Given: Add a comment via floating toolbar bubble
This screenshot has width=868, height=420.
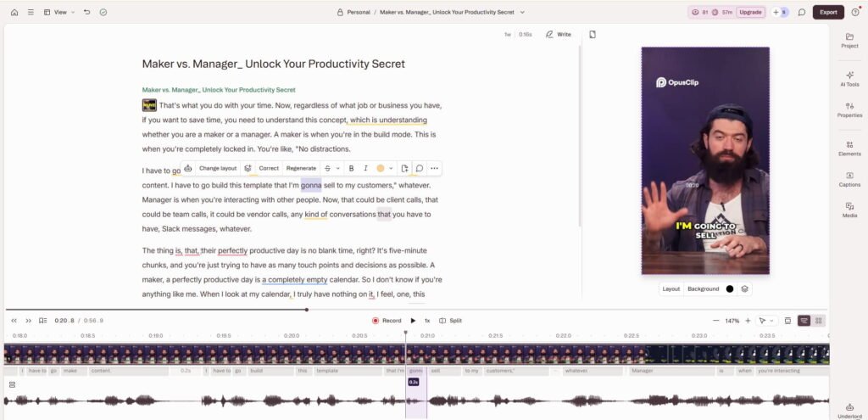Looking at the screenshot, I should click(x=420, y=168).
